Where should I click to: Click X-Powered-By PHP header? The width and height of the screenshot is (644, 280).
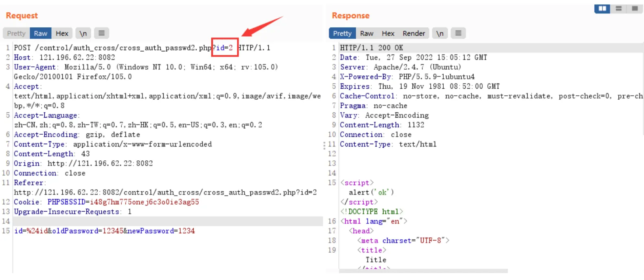pos(407,77)
